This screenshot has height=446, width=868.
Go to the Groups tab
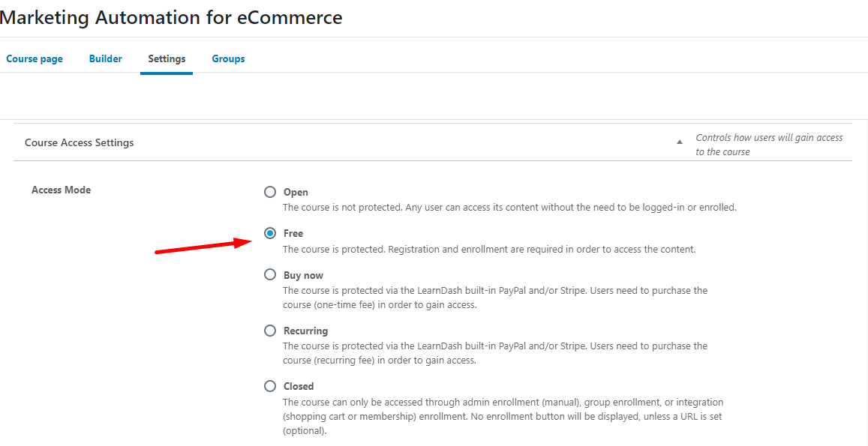point(228,58)
